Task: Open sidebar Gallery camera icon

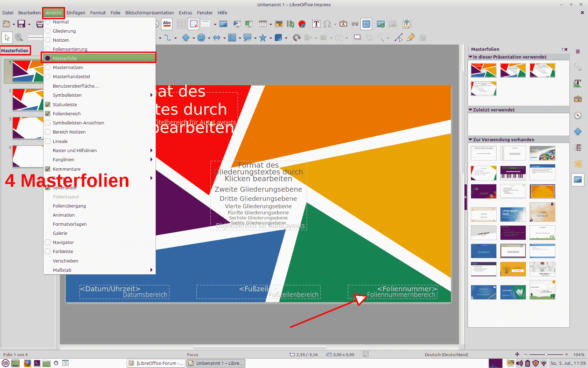Action: [x=578, y=99]
